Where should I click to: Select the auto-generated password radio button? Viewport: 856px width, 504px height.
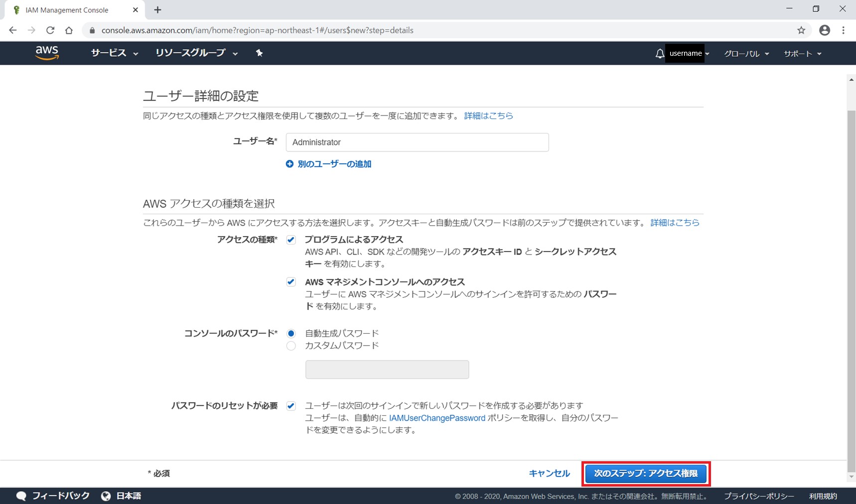click(x=291, y=333)
